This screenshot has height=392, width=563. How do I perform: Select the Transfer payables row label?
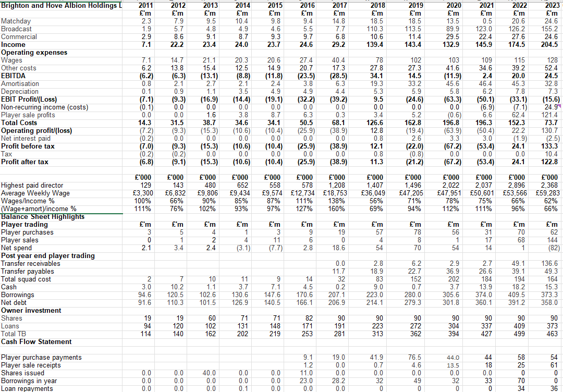click(27, 272)
